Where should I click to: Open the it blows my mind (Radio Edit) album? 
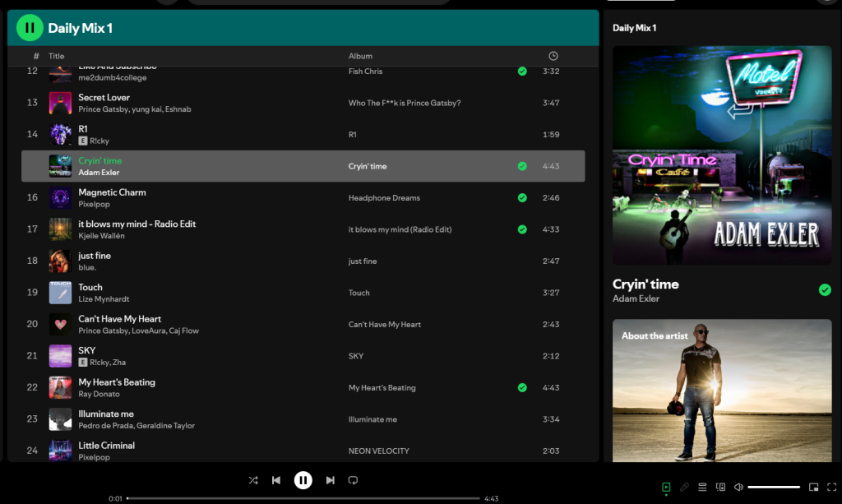[x=400, y=229]
